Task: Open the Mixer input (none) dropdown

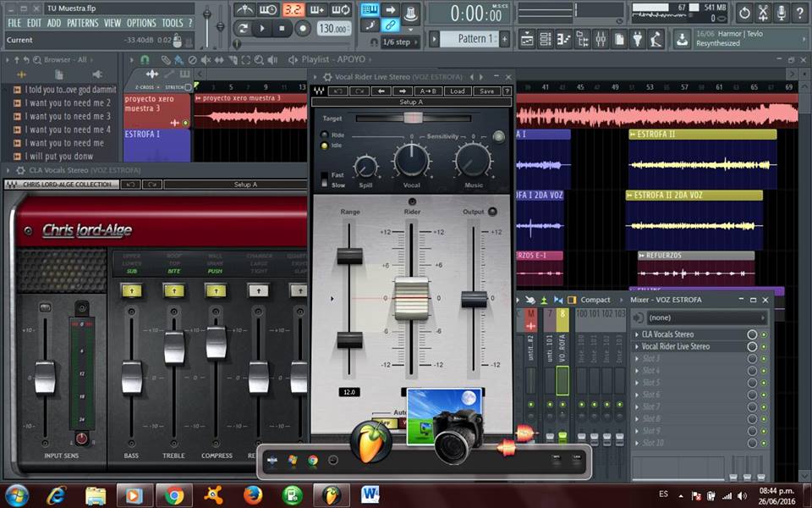Action: click(x=705, y=317)
